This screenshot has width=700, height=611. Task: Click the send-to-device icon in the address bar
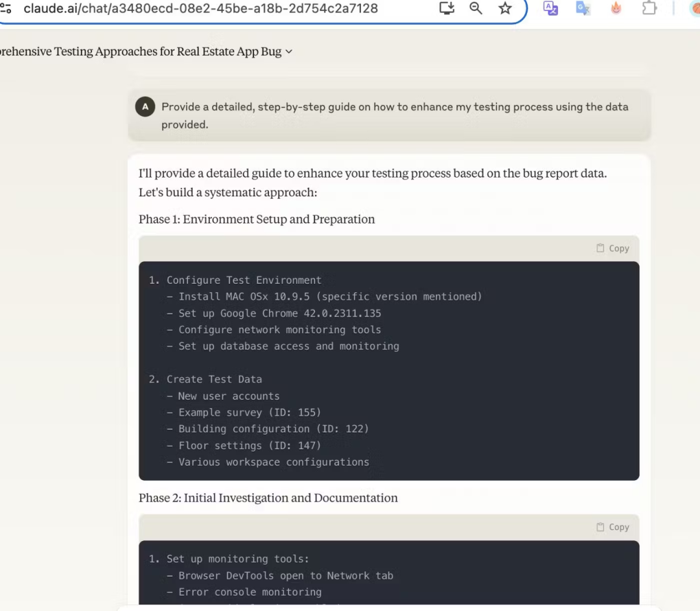pyautogui.click(x=447, y=8)
